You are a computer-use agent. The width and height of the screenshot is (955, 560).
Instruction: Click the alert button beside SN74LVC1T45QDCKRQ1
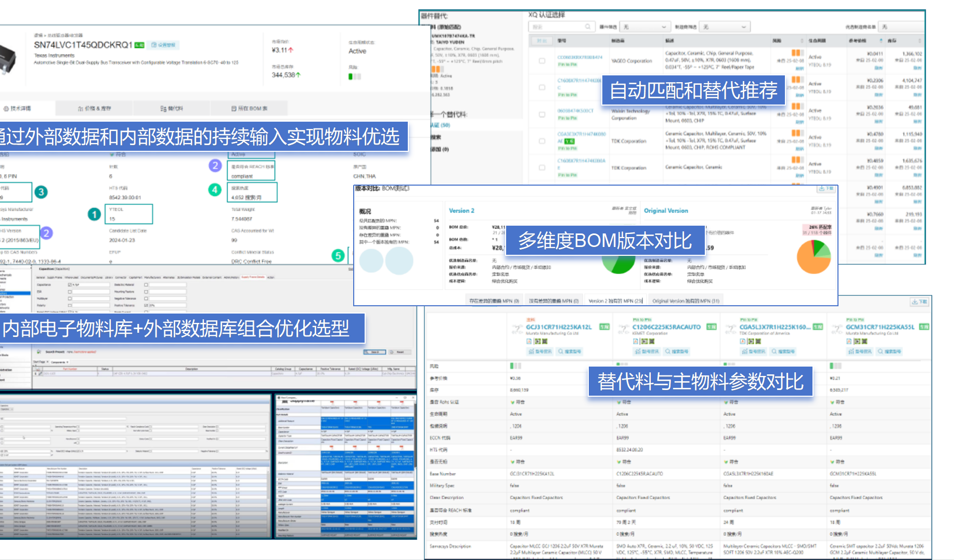click(163, 45)
